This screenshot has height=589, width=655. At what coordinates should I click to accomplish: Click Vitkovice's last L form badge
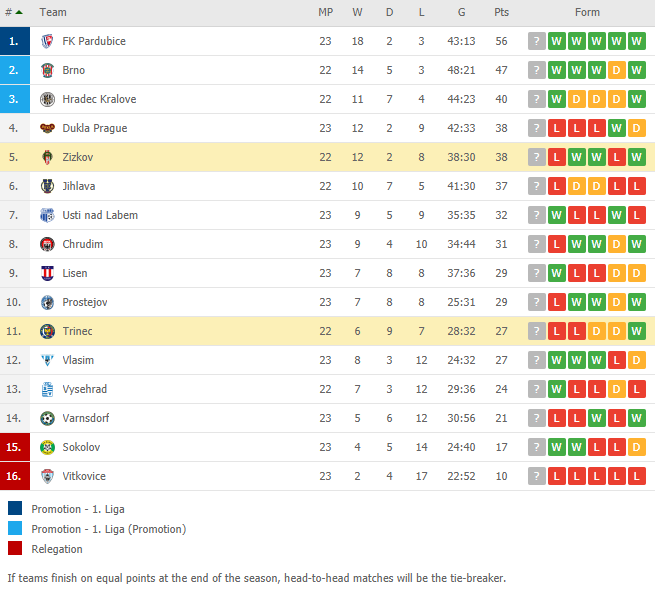tap(636, 476)
